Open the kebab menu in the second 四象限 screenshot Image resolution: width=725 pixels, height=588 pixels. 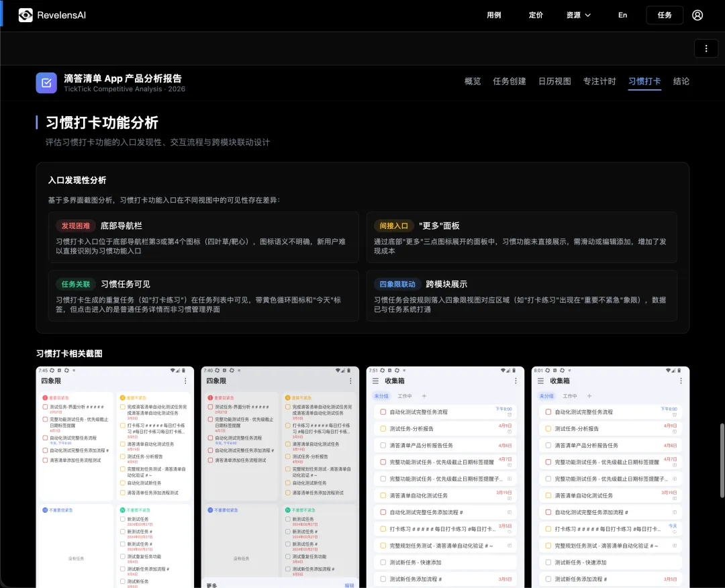(x=350, y=381)
